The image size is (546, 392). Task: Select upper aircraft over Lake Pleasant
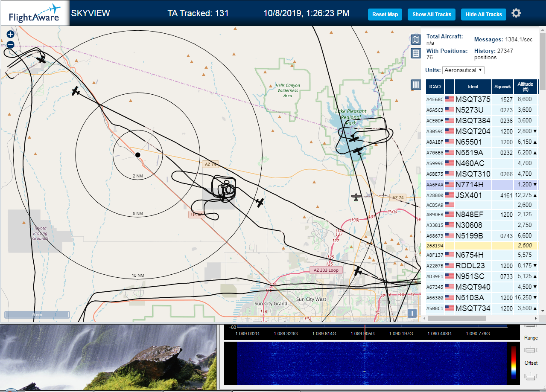(354, 139)
